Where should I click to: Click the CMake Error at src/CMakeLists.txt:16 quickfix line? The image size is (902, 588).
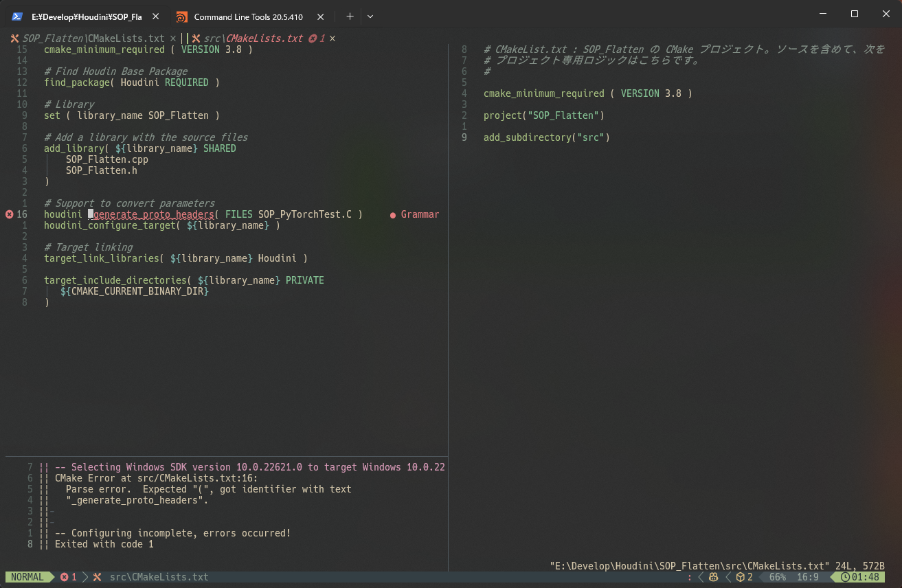[157, 478]
